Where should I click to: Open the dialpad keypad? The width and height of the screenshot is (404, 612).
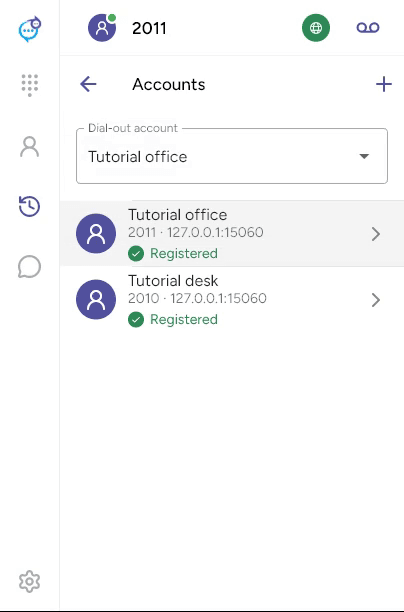(x=30, y=85)
